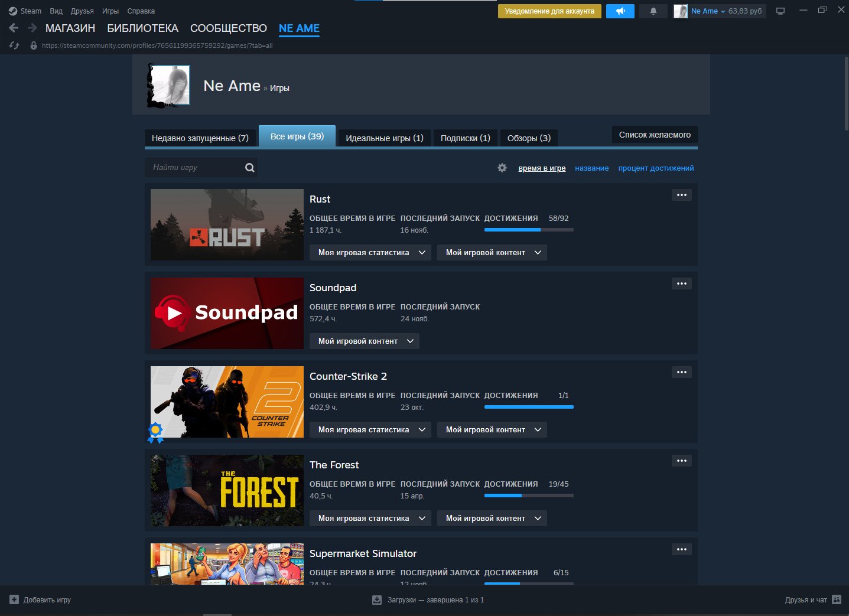The height and width of the screenshot is (616, 849).
Task: Open the Friends and Chat icon
Action: 836,599
